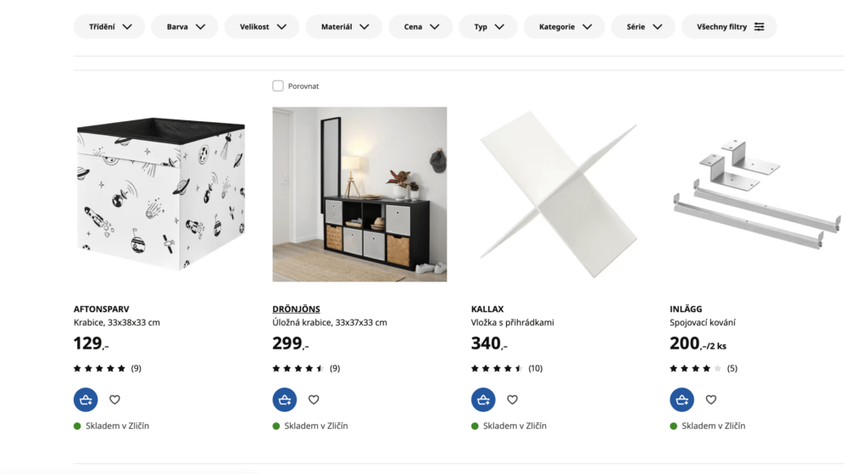The height and width of the screenshot is (474, 868).
Task: Add KALLAX insert to shopping cart
Action: coord(483,399)
